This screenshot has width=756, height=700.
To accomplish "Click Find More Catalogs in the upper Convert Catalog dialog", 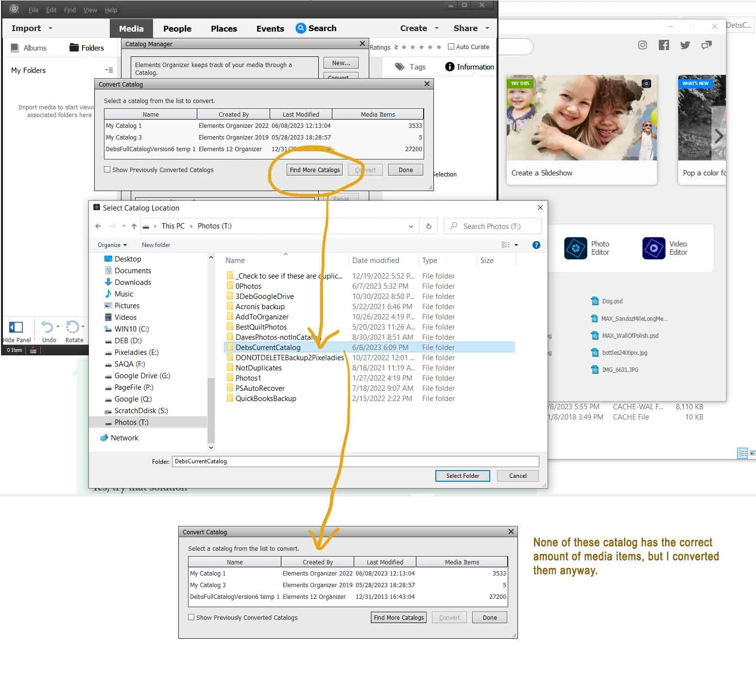I will click(315, 170).
